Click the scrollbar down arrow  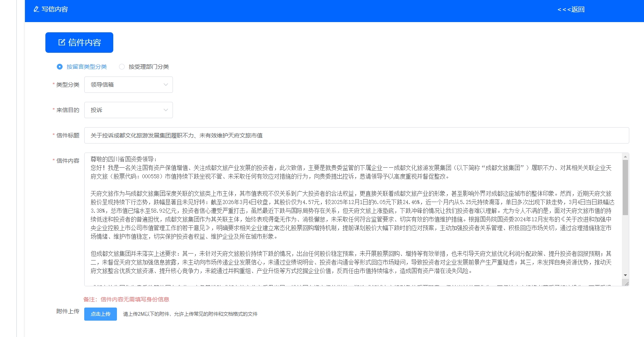[625, 275]
